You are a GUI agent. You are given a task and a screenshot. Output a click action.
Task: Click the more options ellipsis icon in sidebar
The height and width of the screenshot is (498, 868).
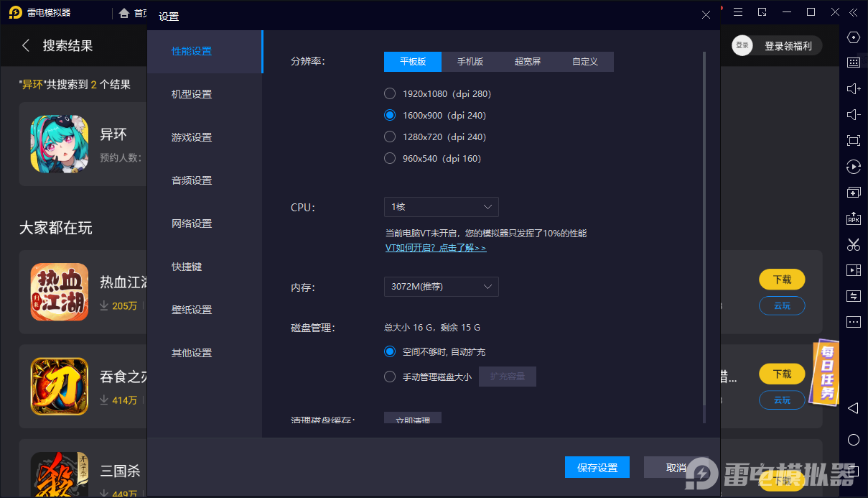[x=853, y=321]
